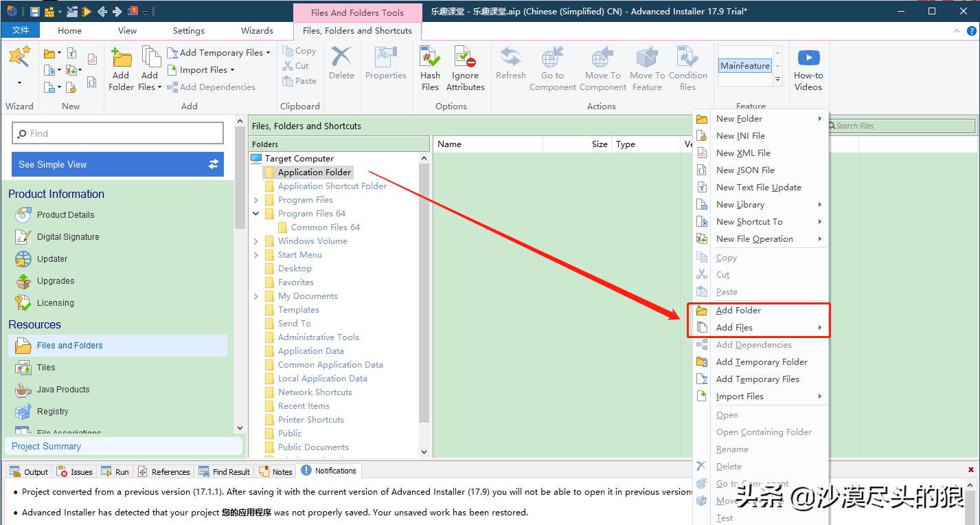The image size is (980, 525).
Task: Open the Registry page from the sidebar
Action: coord(52,411)
